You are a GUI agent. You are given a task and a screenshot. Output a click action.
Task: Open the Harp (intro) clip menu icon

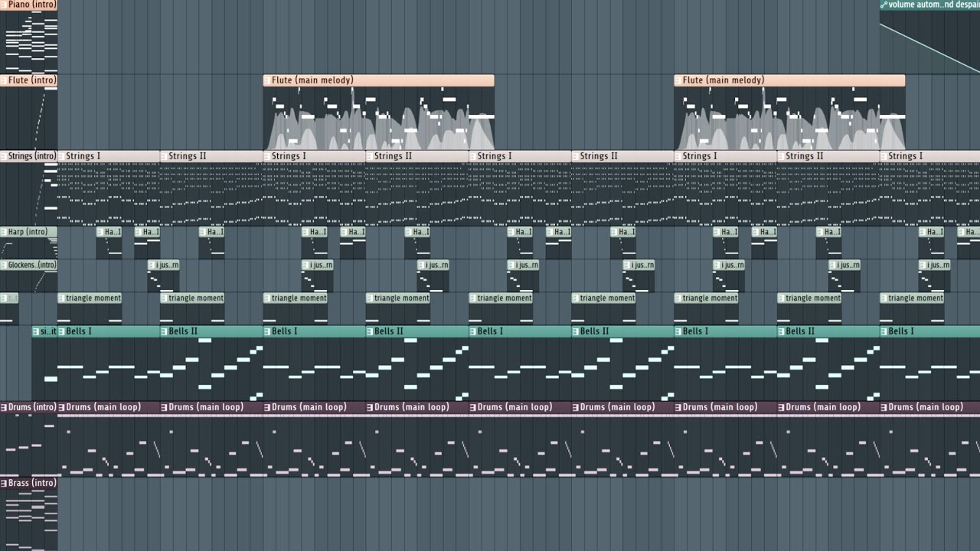point(4,232)
